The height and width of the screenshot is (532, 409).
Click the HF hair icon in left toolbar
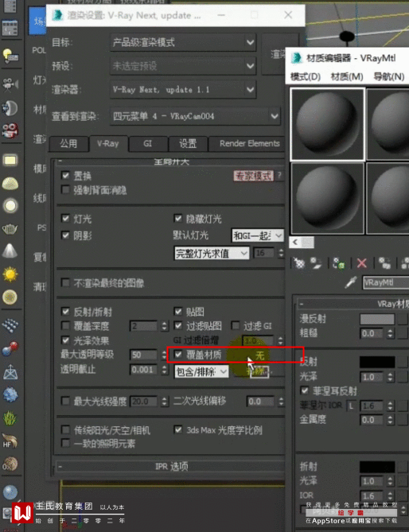click(10, 441)
